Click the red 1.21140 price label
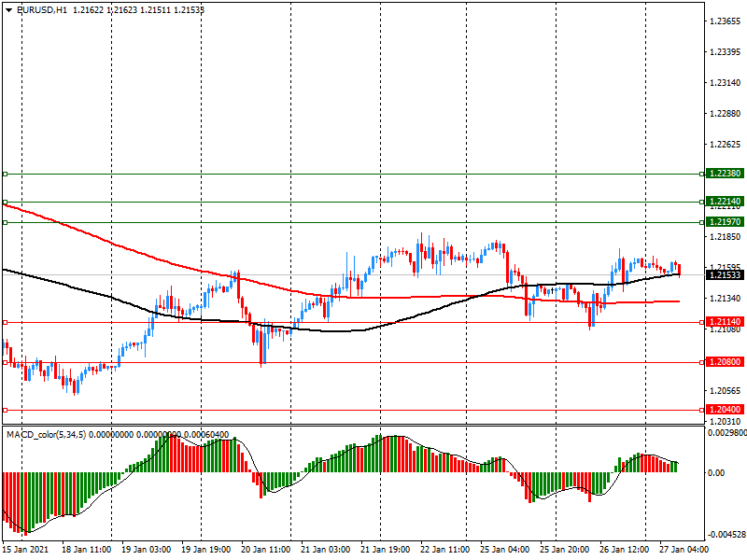This screenshot has height=560, width=747. [726, 322]
